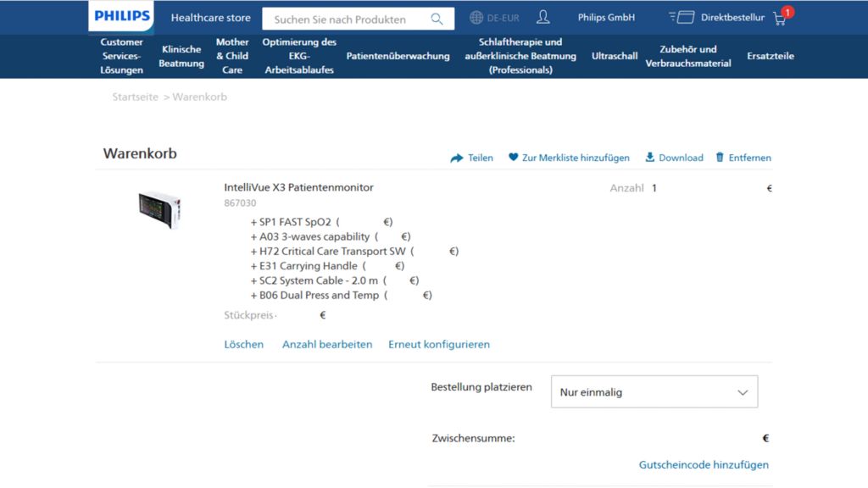Click the Direktbestellung quick order icon
The width and height of the screenshot is (868, 488).
[x=682, y=17]
